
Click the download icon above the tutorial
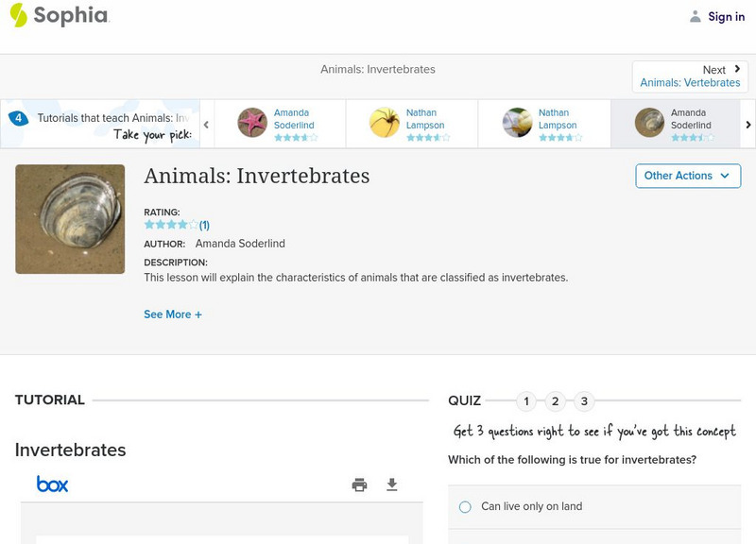(391, 484)
